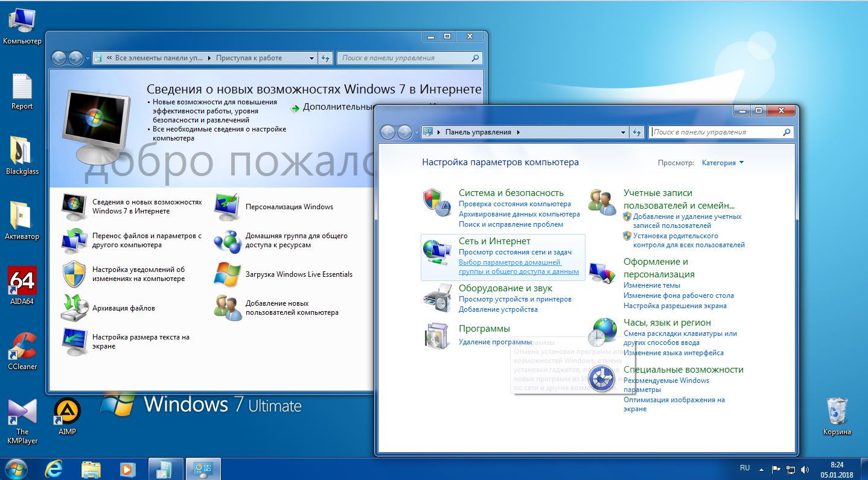Click the Поиск и исправление проблем link
The height and width of the screenshot is (480, 868).
[511, 224]
